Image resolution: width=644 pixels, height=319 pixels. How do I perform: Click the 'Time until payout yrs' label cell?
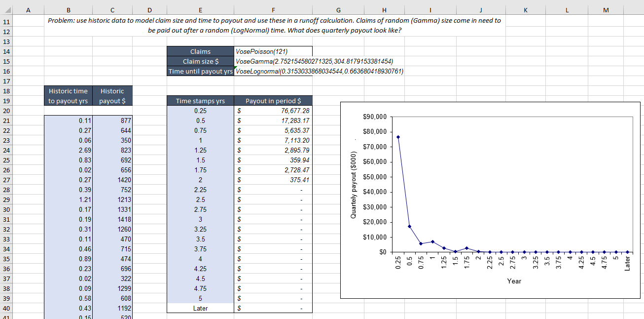point(200,71)
